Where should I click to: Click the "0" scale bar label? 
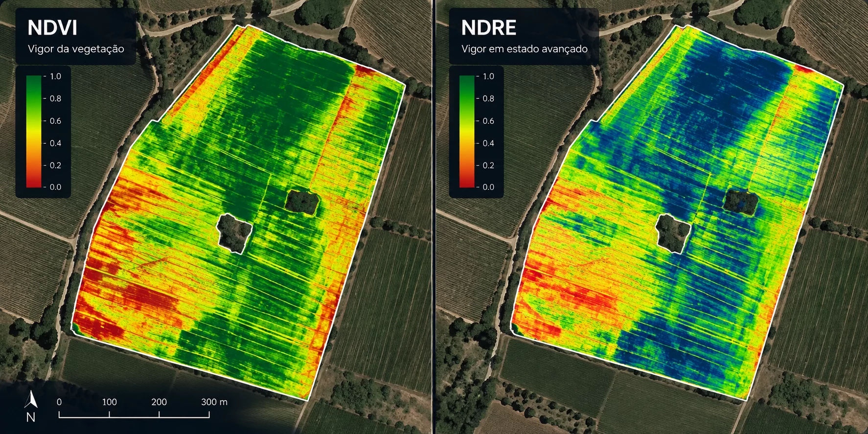coord(59,402)
